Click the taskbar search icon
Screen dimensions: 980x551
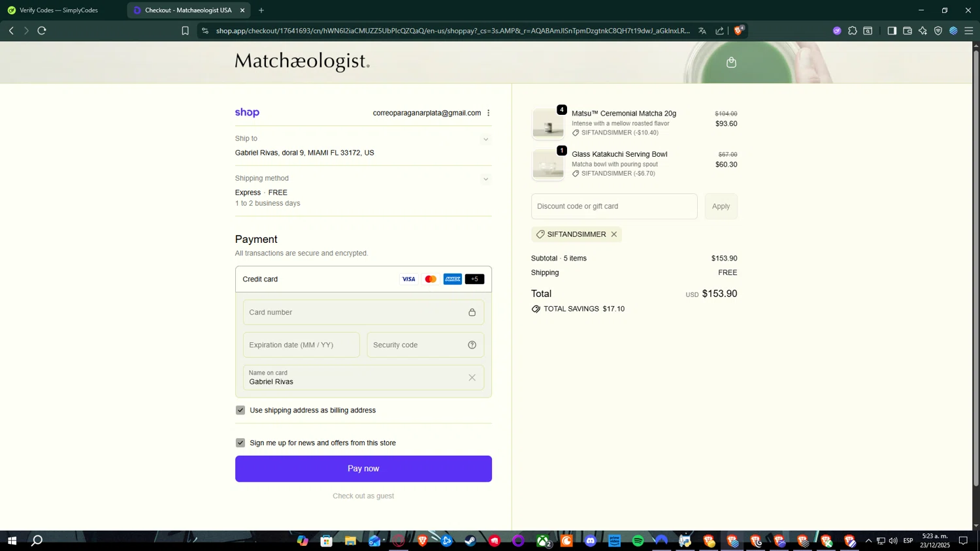pos(37,541)
